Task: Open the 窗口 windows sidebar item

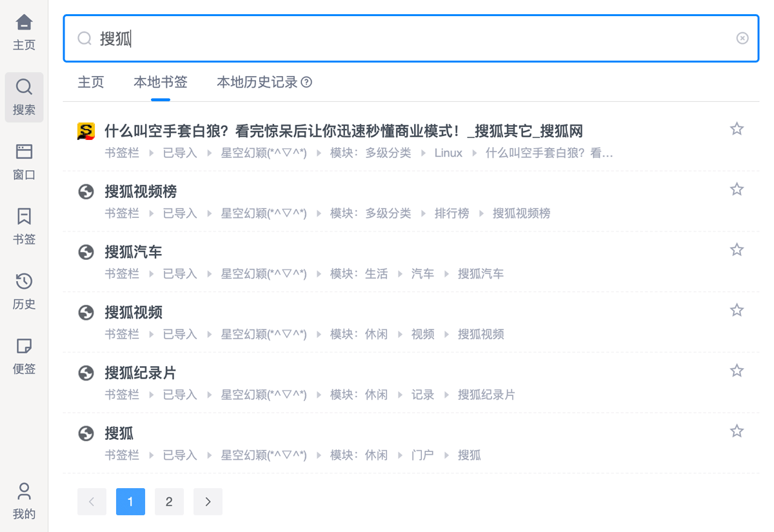Action: tap(24, 162)
